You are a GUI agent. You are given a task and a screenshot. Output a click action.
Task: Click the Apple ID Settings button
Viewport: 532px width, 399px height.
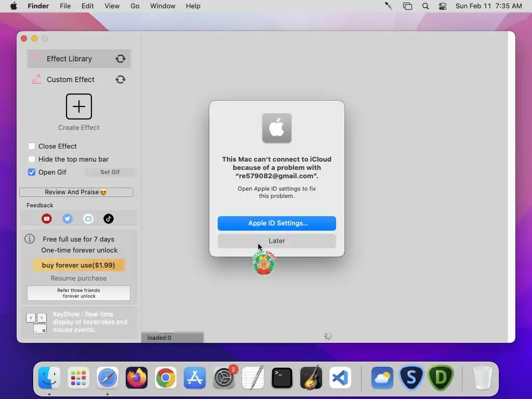pos(277,223)
